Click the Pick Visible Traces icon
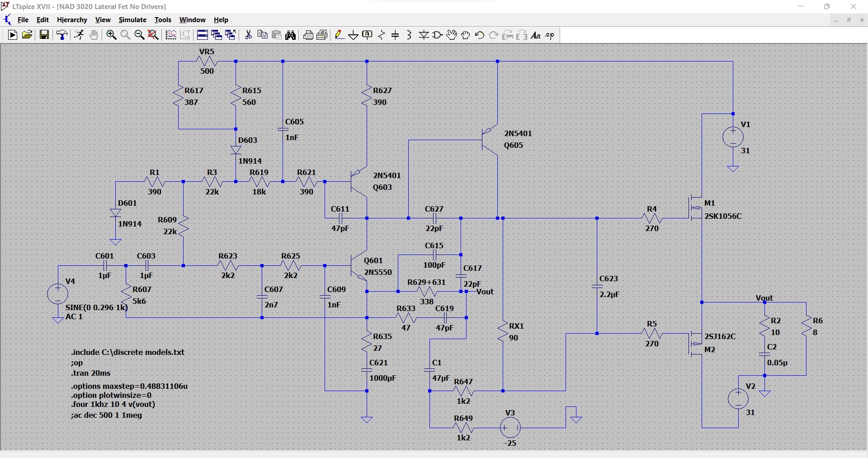Screen dimensions: 868x458 [x=171, y=35]
